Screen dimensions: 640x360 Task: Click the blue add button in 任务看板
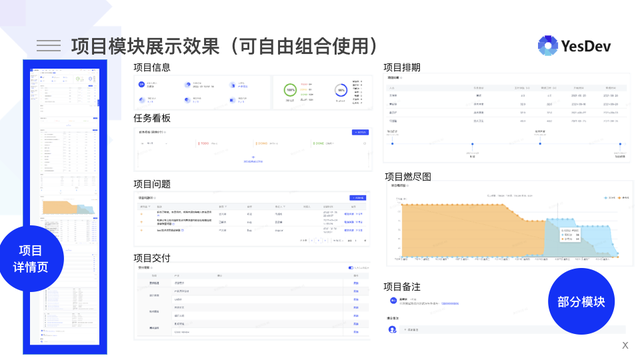tap(360, 132)
